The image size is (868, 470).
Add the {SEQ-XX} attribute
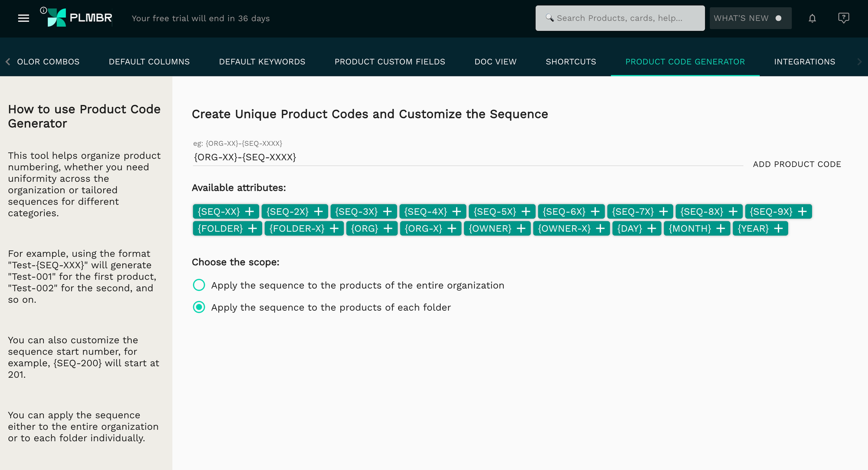point(250,211)
